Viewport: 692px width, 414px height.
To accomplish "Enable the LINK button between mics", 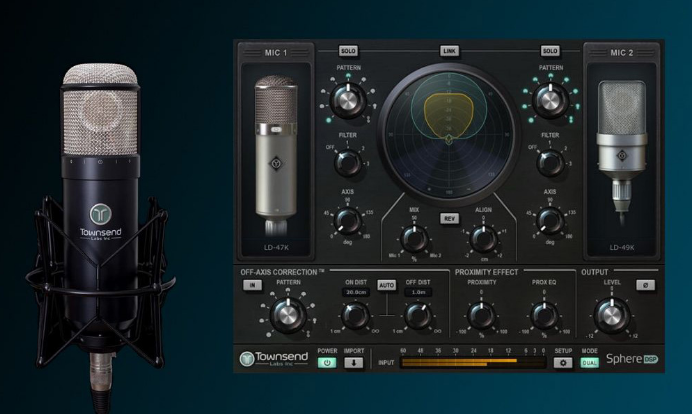I will [x=449, y=51].
